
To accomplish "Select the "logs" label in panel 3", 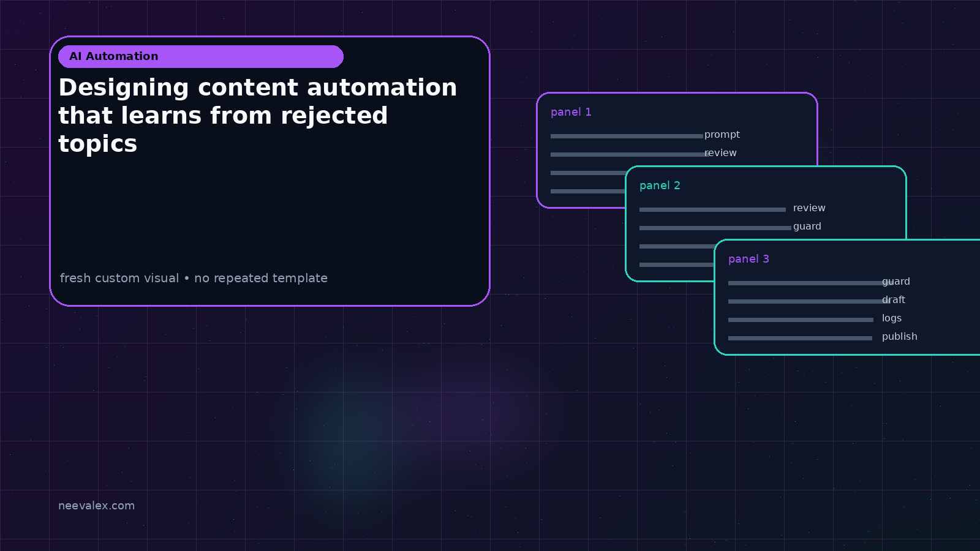I will tap(892, 318).
